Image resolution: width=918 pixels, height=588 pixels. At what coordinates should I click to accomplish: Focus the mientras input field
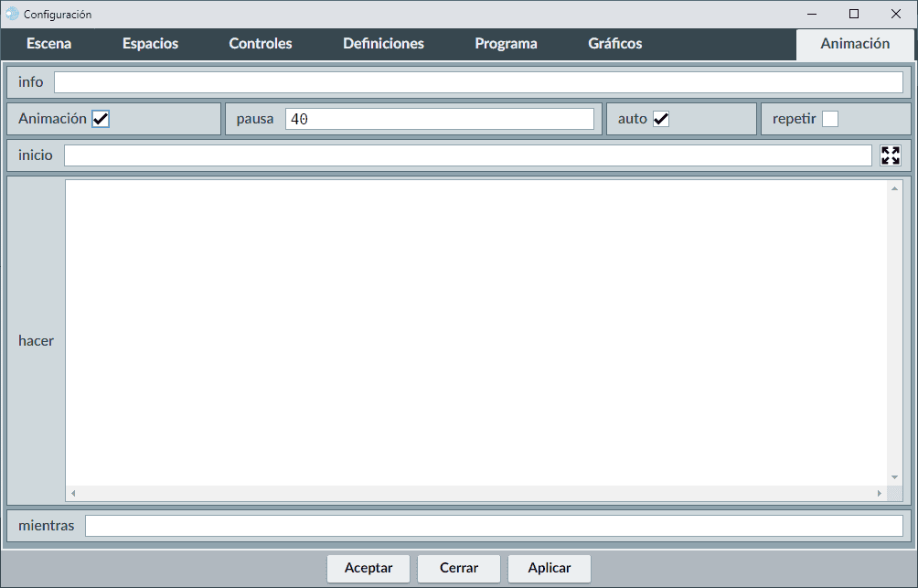click(x=494, y=526)
